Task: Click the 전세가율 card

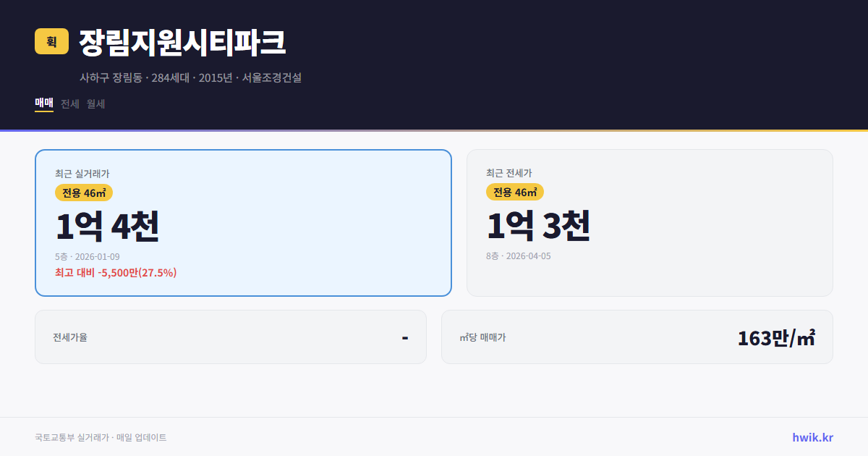Action: coord(231,337)
